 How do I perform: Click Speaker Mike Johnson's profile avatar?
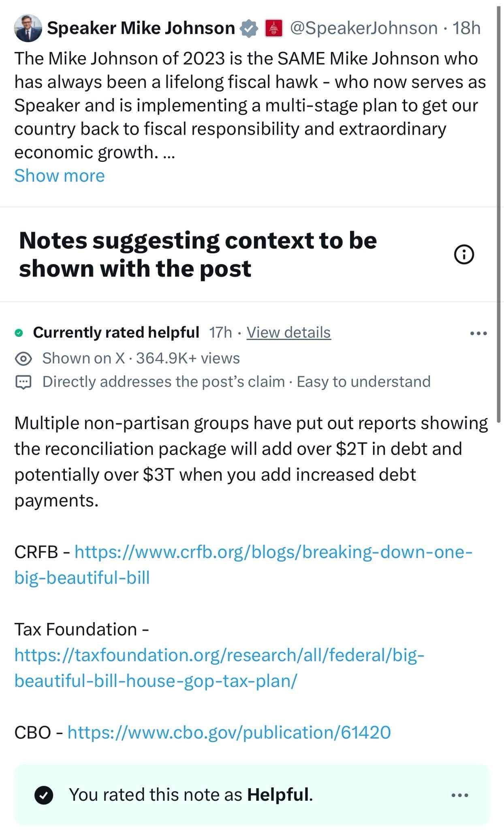(x=28, y=28)
